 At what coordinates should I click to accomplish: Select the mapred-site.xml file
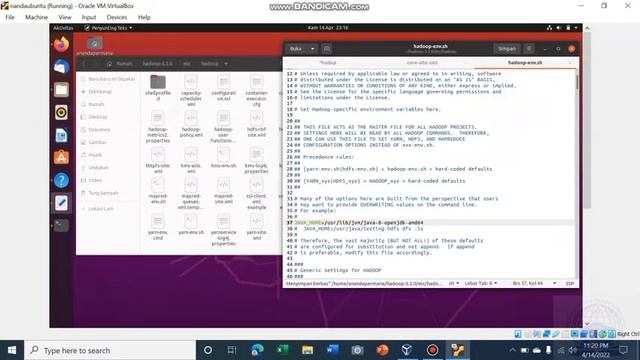coord(223,191)
